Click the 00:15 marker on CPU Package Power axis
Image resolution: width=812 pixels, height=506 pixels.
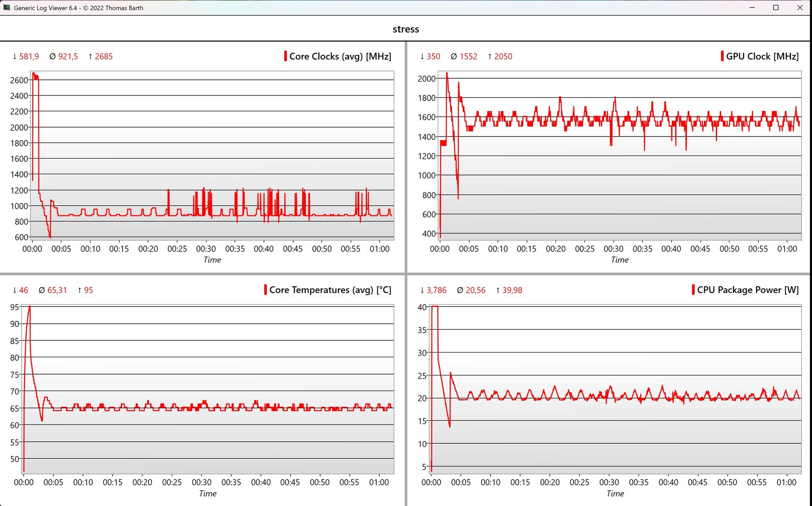pos(520,482)
